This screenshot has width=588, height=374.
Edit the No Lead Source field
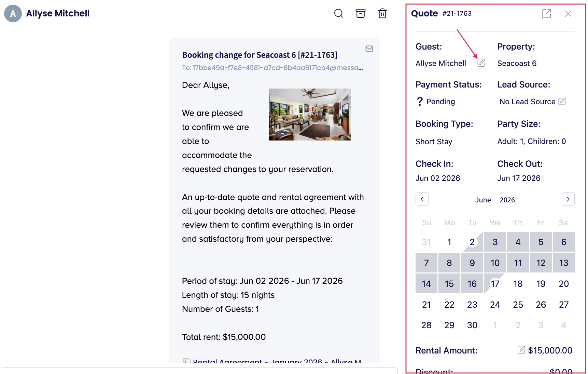click(x=562, y=101)
